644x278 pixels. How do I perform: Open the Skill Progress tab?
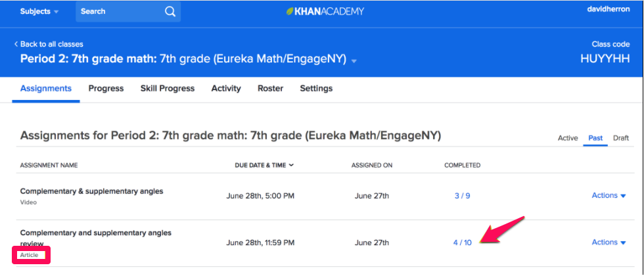click(167, 88)
